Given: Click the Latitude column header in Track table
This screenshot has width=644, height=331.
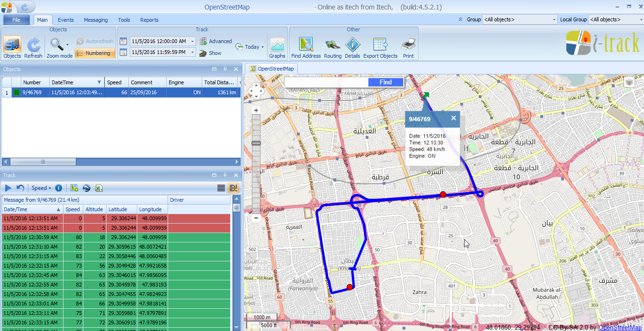Looking at the screenshot, I should tap(122, 209).
